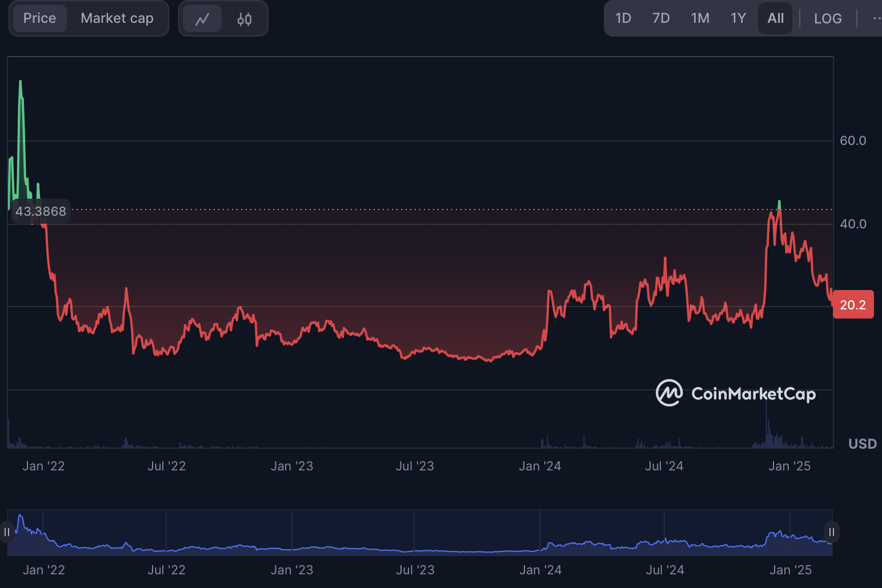Select the Price tab
Image resolution: width=882 pixels, height=588 pixels.
[x=39, y=18]
